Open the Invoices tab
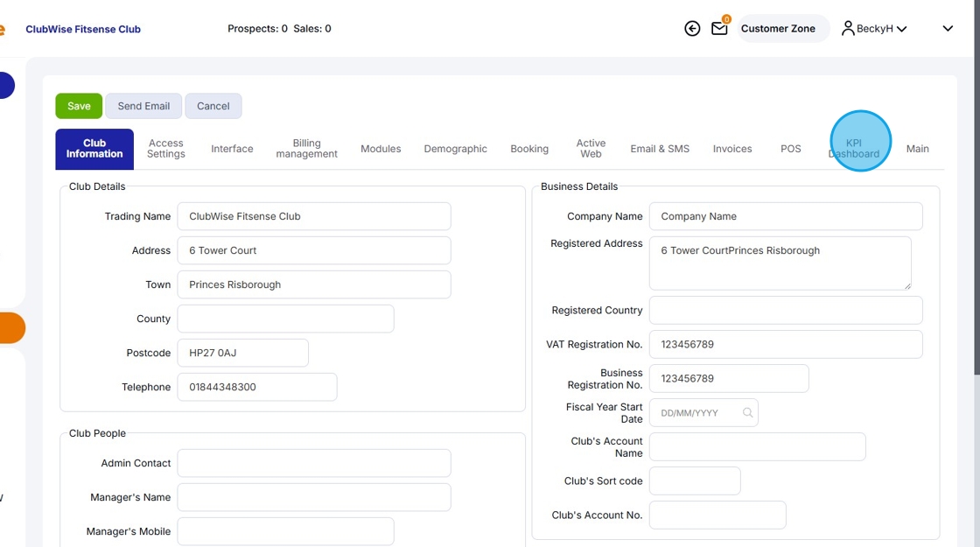980x547 pixels. click(731, 149)
